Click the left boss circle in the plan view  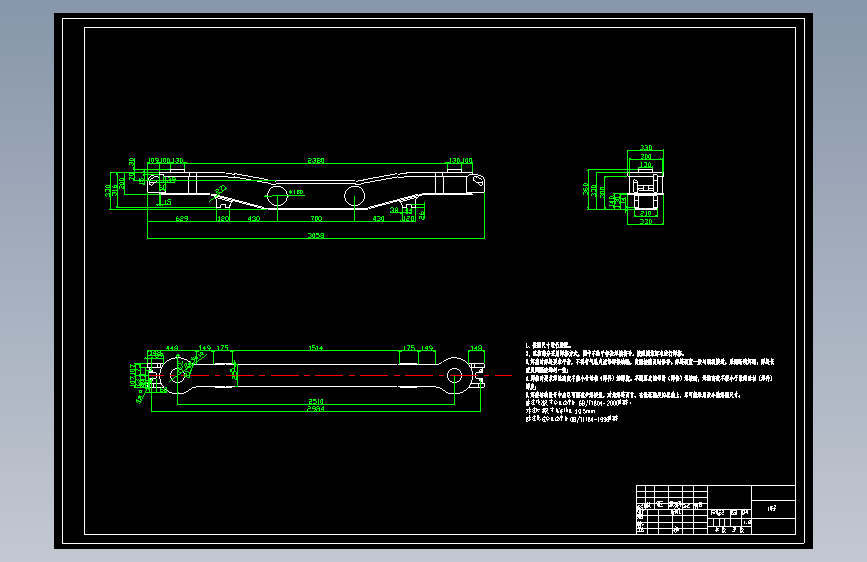pos(177,376)
